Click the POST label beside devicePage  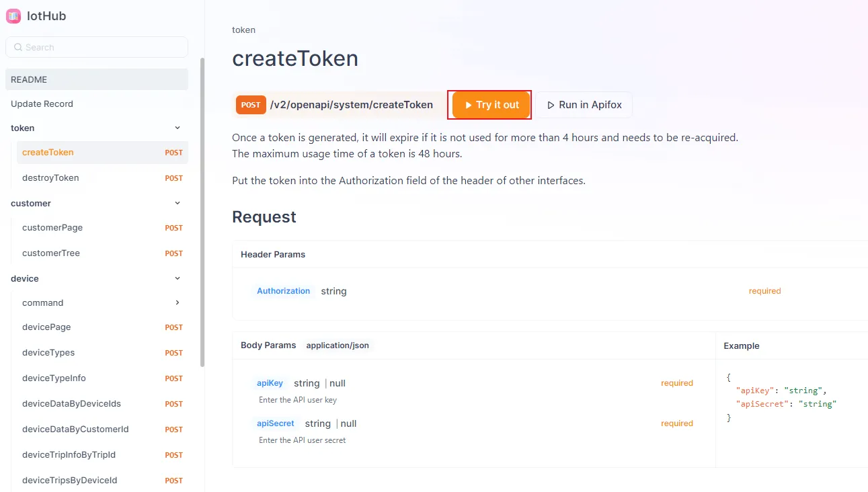coord(173,327)
